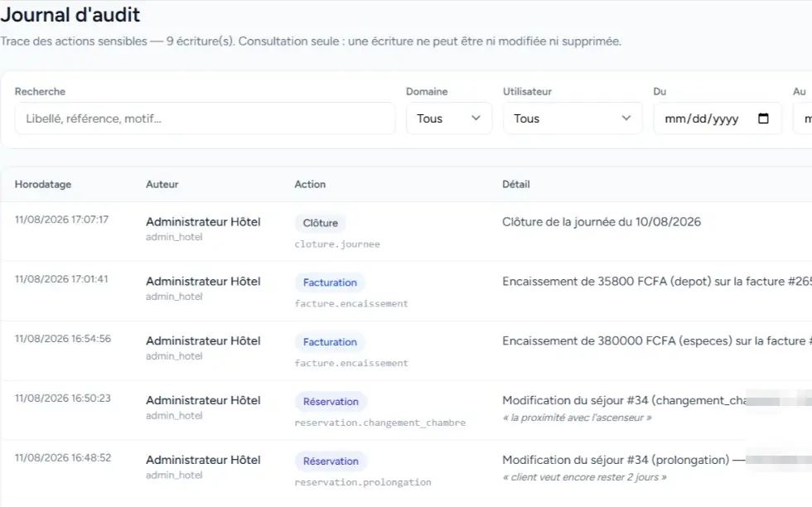Click the Action column header
Viewport: 812px width, 507px height.
[x=310, y=185]
